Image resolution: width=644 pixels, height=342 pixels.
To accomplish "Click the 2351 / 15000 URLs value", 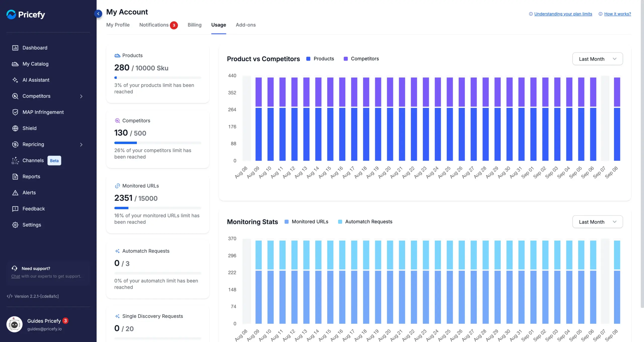I will click(x=136, y=198).
